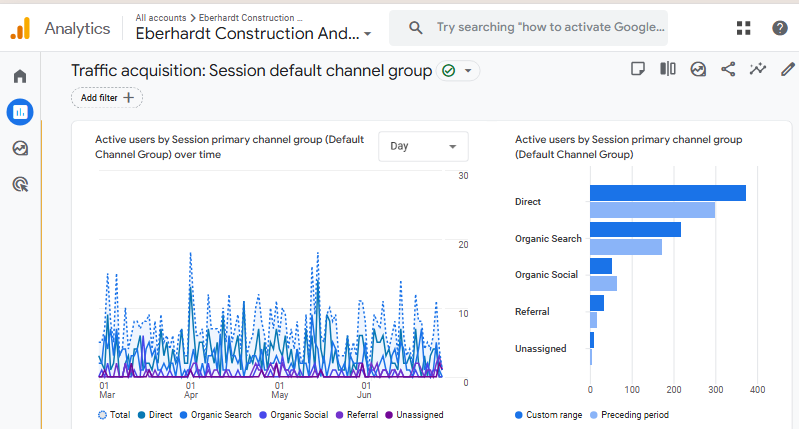
Task: Open the Insights sparkline icon
Action: (758, 69)
